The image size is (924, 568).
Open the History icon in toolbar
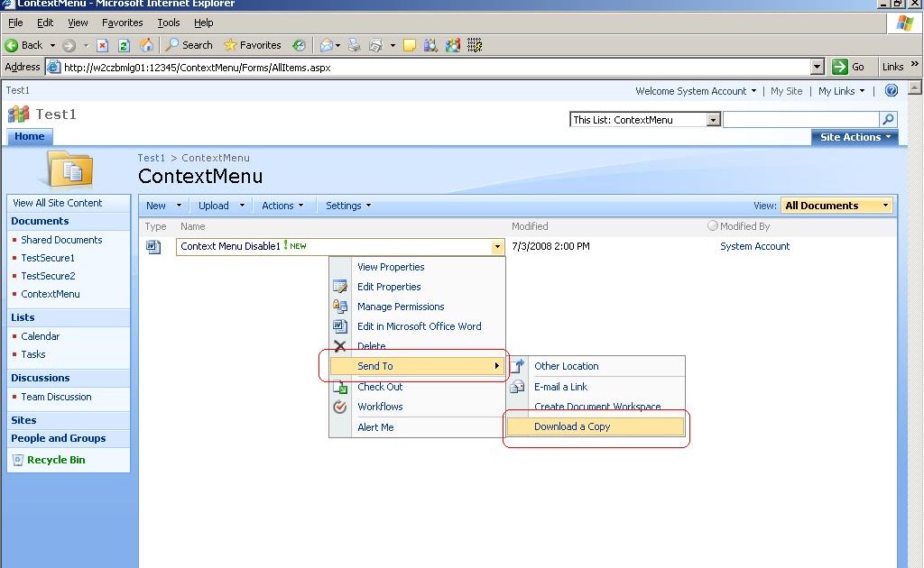(300, 45)
